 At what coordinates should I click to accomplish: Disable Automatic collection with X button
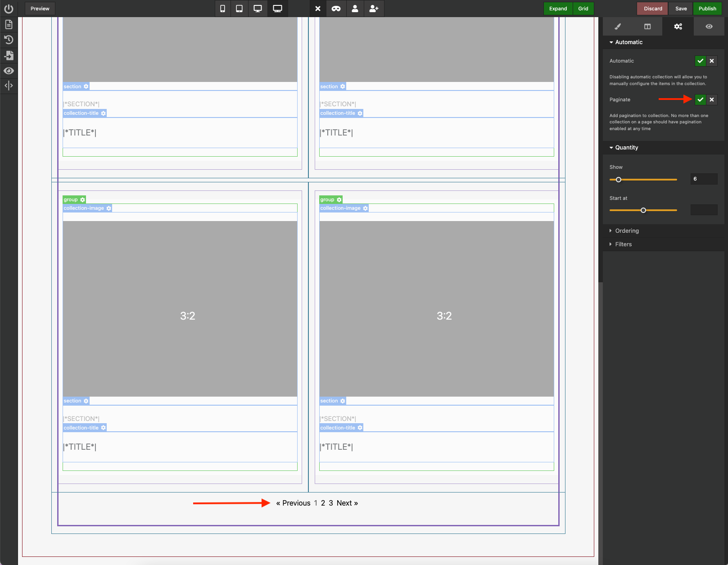tap(712, 61)
